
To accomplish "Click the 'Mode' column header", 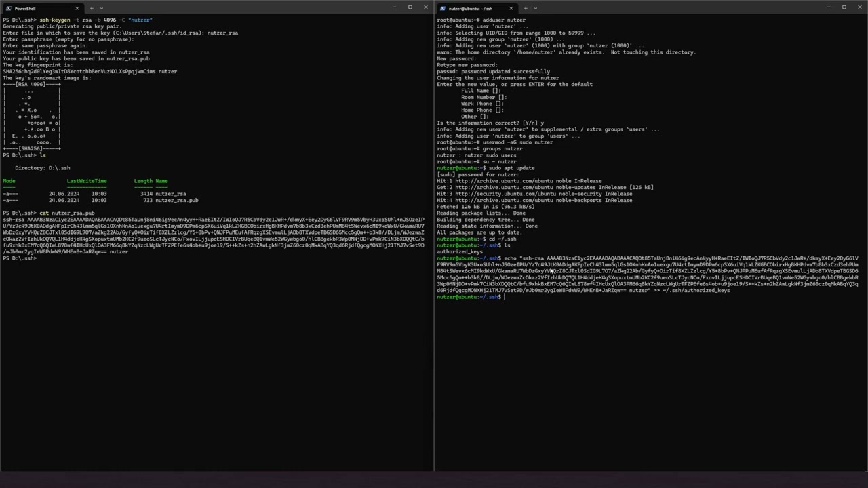I will (x=9, y=181).
